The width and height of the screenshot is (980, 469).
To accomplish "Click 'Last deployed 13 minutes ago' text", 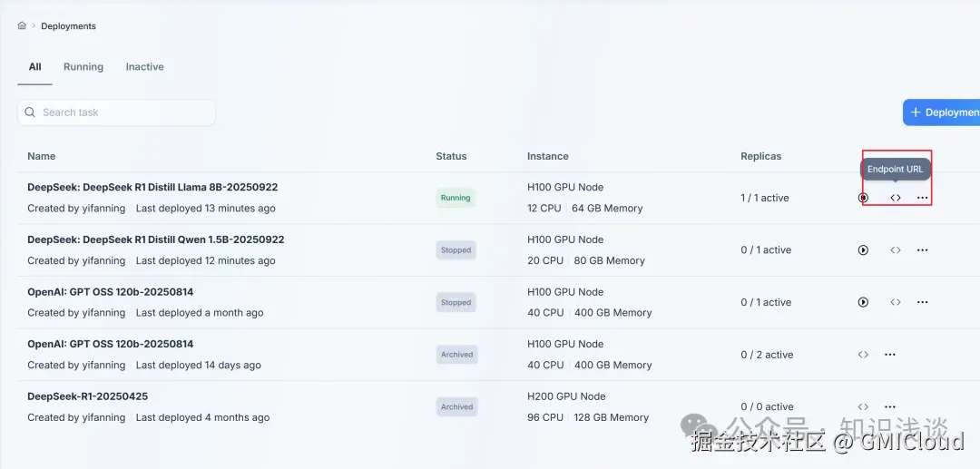I will coord(206,209).
